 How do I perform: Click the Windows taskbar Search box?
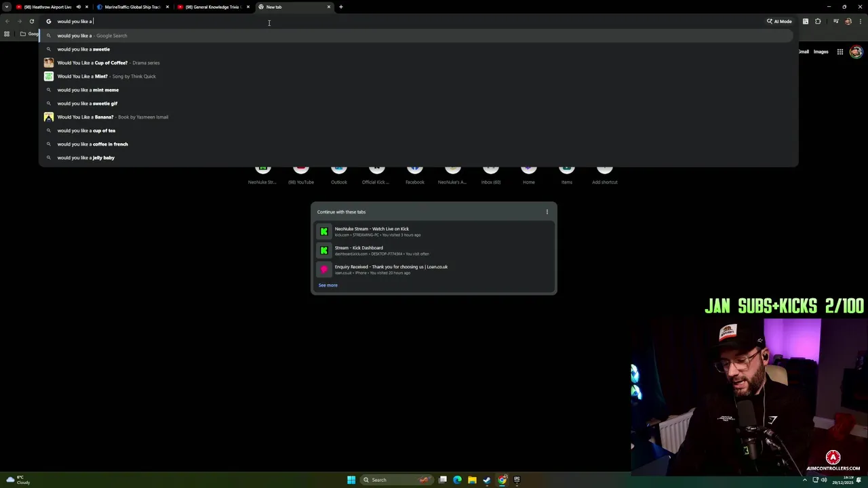pyautogui.click(x=397, y=480)
